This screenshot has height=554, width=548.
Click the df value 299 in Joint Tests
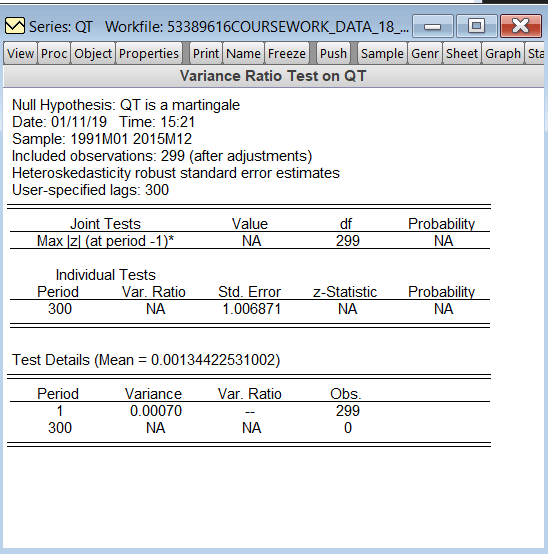tap(348, 241)
